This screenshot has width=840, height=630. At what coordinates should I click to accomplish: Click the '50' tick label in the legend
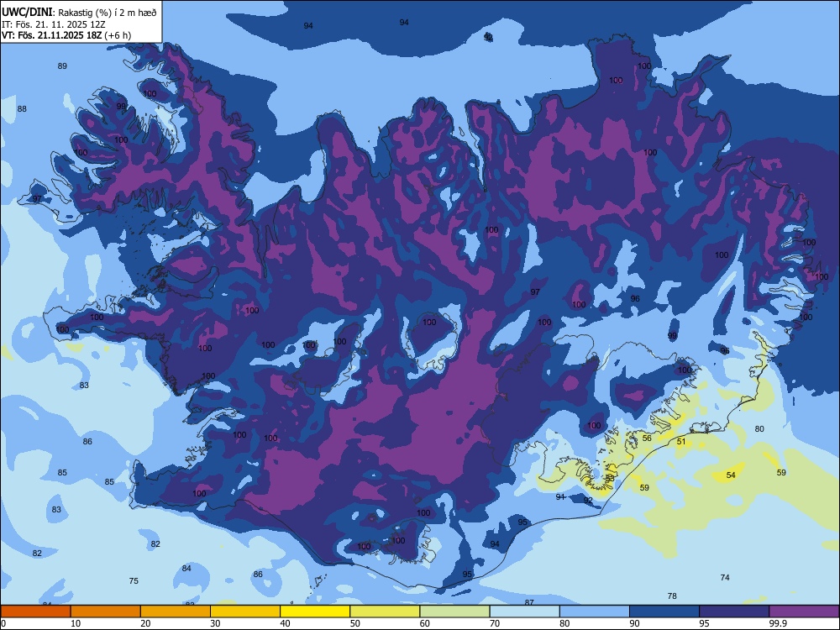coord(355,623)
